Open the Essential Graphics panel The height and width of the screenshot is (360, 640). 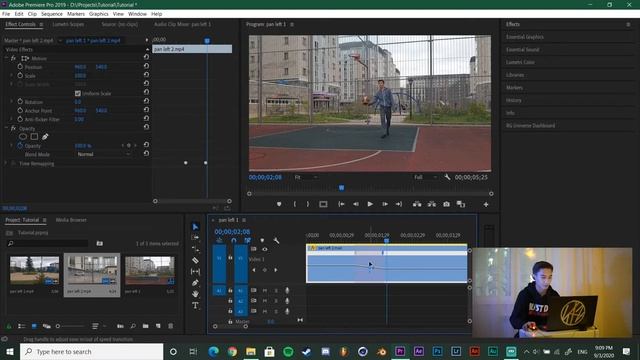pyautogui.click(x=525, y=37)
